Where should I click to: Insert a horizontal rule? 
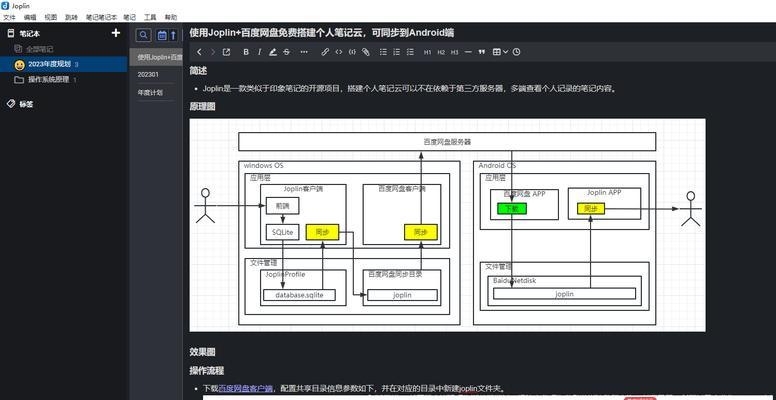tap(468, 52)
